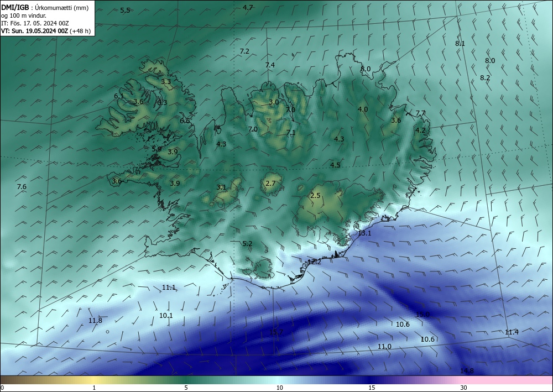
Task: Click the map value 12.2
Action: (314, 262)
